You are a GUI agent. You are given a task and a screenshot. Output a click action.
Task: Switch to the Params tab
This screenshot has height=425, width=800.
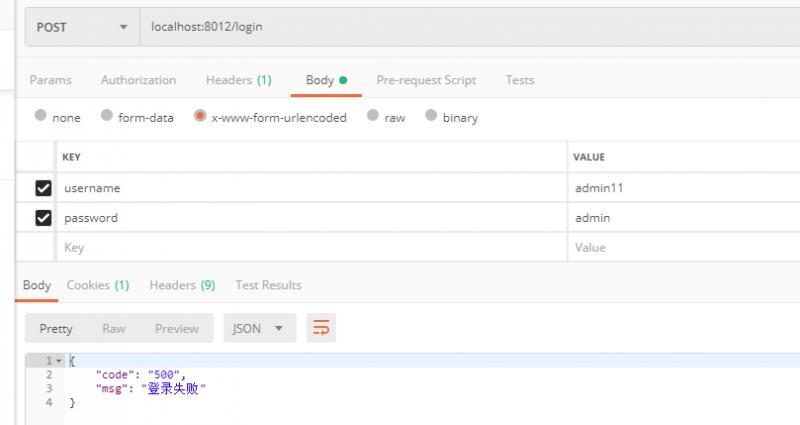pos(50,80)
